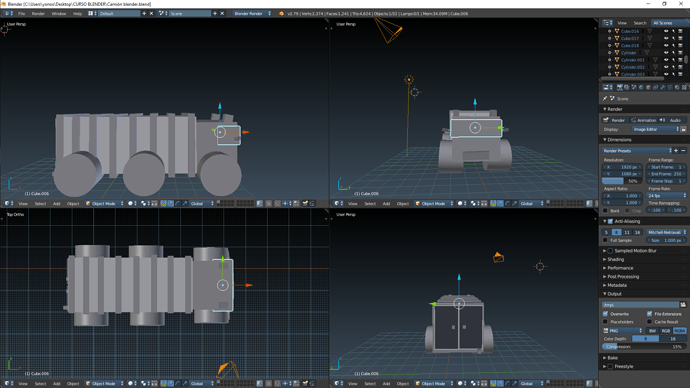The image size is (690, 388).
Task: Select RGBA color mode
Action: point(680,330)
